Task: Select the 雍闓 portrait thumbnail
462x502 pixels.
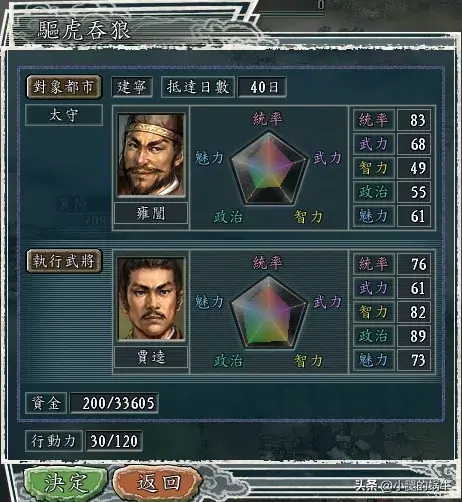Action: pos(151,155)
